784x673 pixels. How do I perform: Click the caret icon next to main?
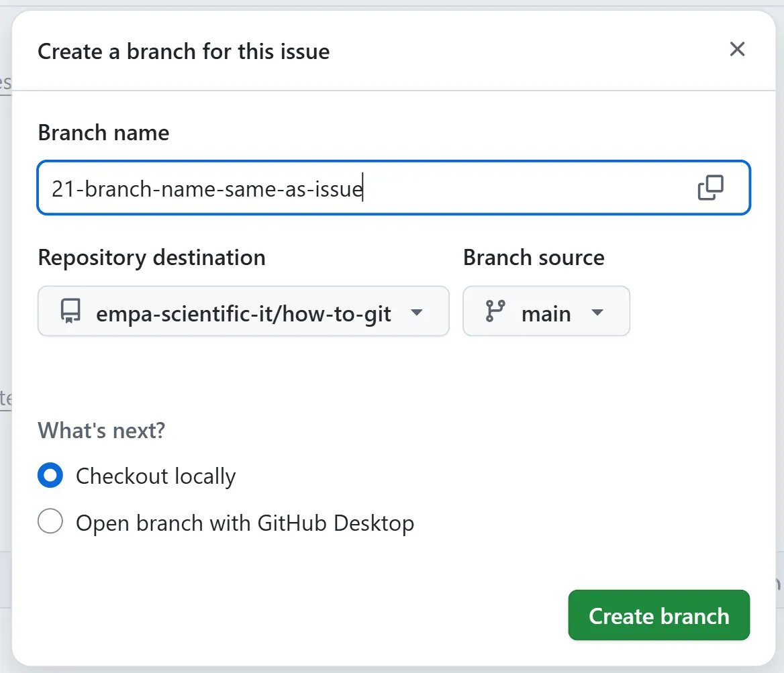597,311
